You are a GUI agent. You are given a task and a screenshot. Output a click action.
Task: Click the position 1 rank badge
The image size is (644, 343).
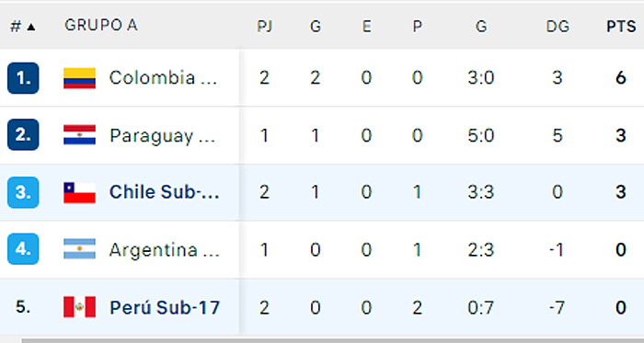(x=23, y=78)
